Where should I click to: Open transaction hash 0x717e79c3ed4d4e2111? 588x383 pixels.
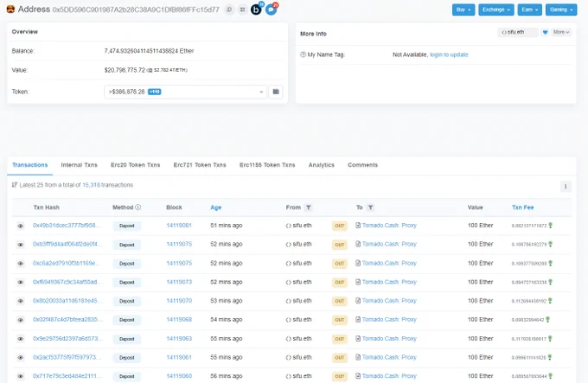pyautogui.click(x=67, y=376)
